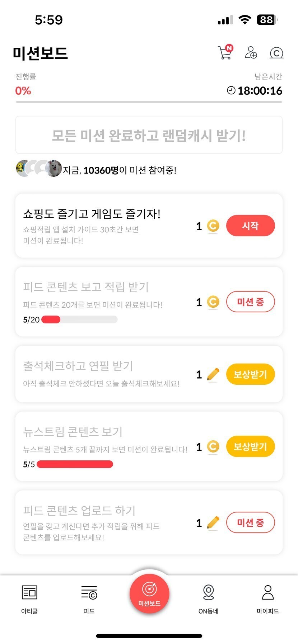Tap the random cash reward banner
The image size is (298, 644).
[149, 135]
